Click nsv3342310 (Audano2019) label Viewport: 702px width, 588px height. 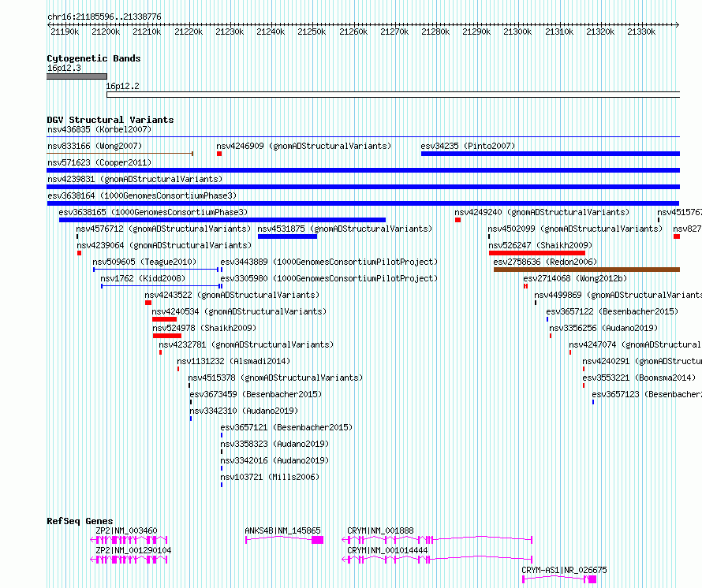click(244, 411)
